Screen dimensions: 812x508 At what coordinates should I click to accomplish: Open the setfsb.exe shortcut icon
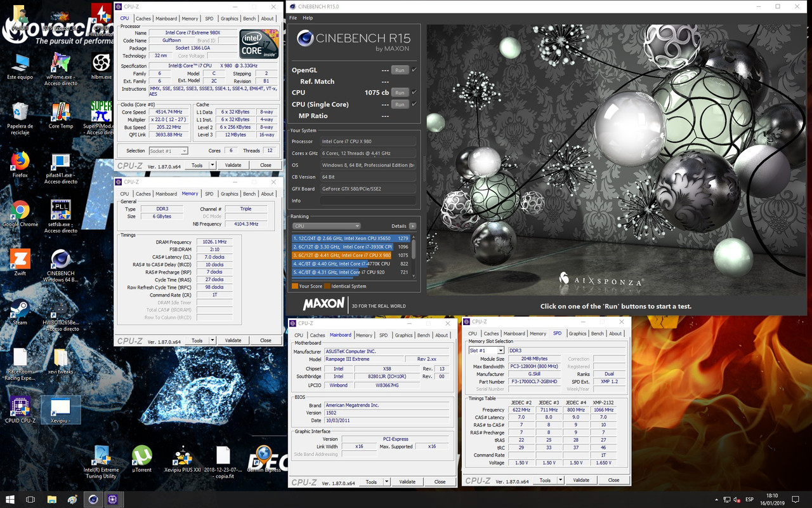61,217
